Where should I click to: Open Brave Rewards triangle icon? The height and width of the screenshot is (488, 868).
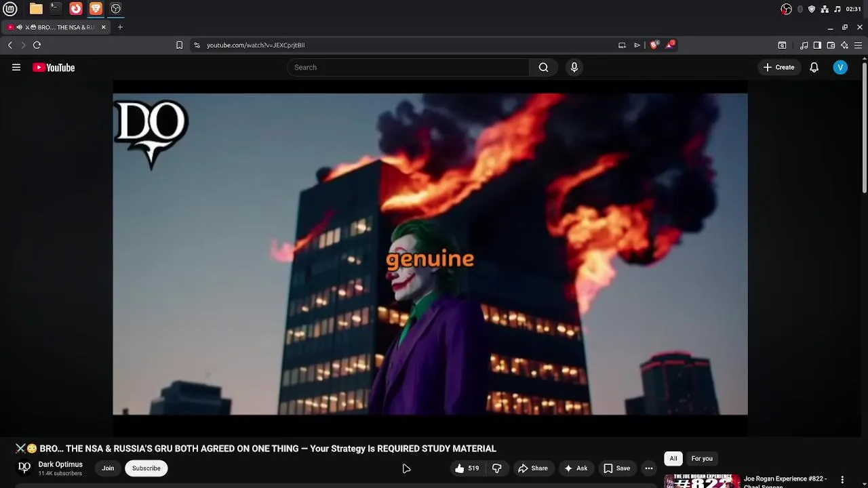[670, 45]
